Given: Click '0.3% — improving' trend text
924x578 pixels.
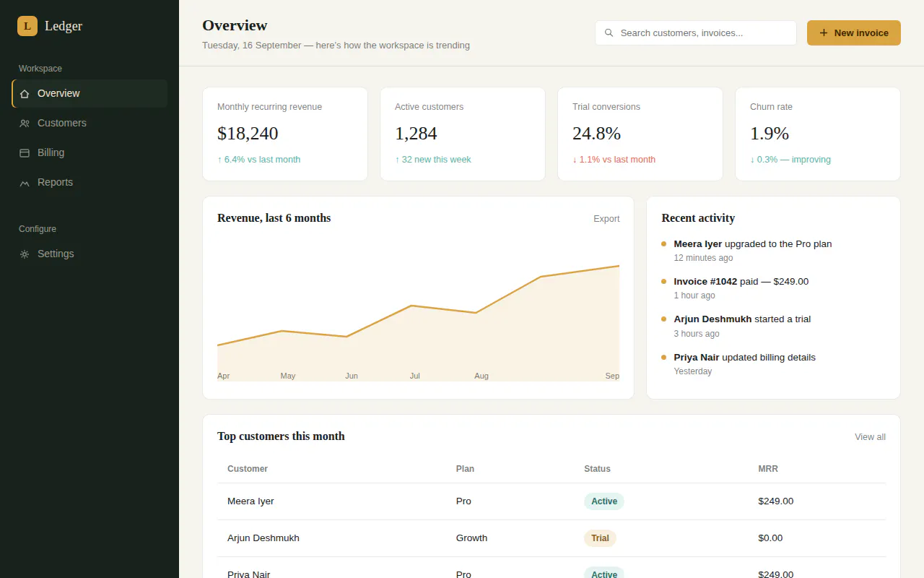Looking at the screenshot, I should (x=790, y=160).
